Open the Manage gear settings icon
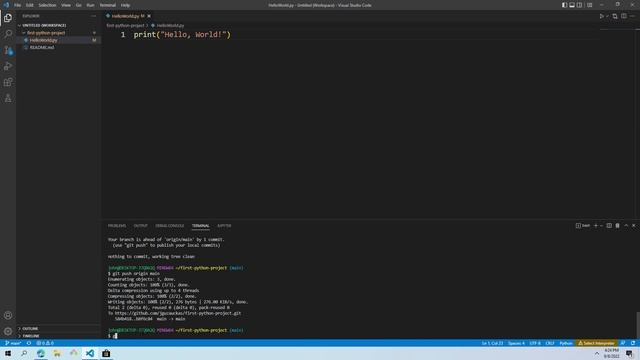Image resolution: width=640 pixels, height=360 pixels. click(8, 331)
